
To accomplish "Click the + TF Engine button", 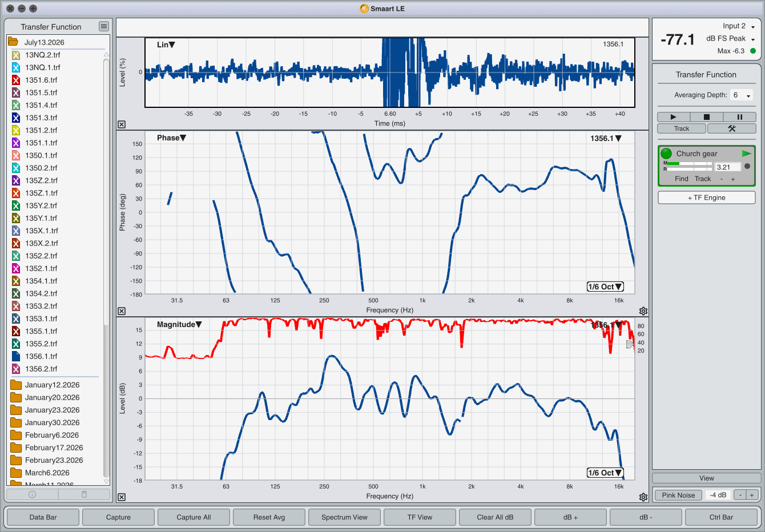I will [x=707, y=198].
